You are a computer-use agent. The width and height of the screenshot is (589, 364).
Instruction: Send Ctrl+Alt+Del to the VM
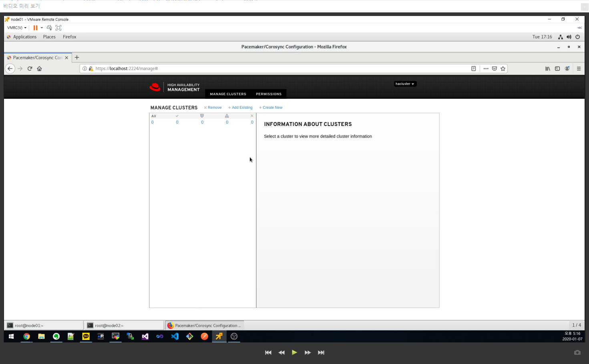[49, 28]
